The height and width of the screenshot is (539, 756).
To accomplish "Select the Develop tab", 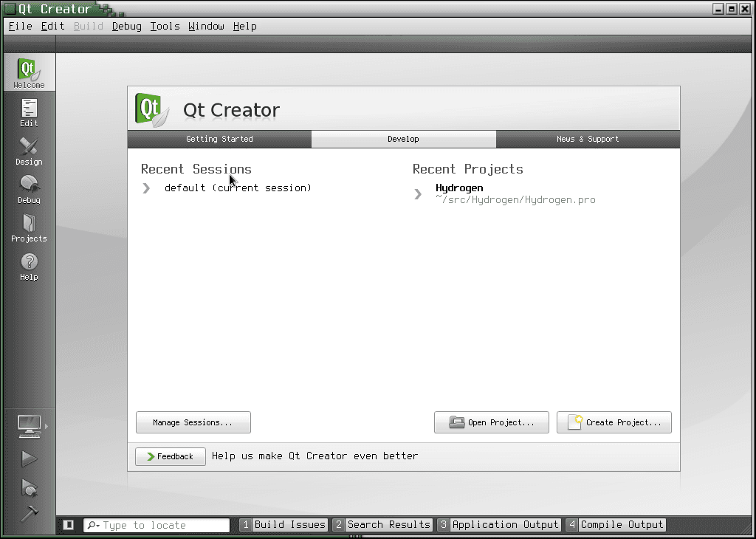I will [404, 139].
